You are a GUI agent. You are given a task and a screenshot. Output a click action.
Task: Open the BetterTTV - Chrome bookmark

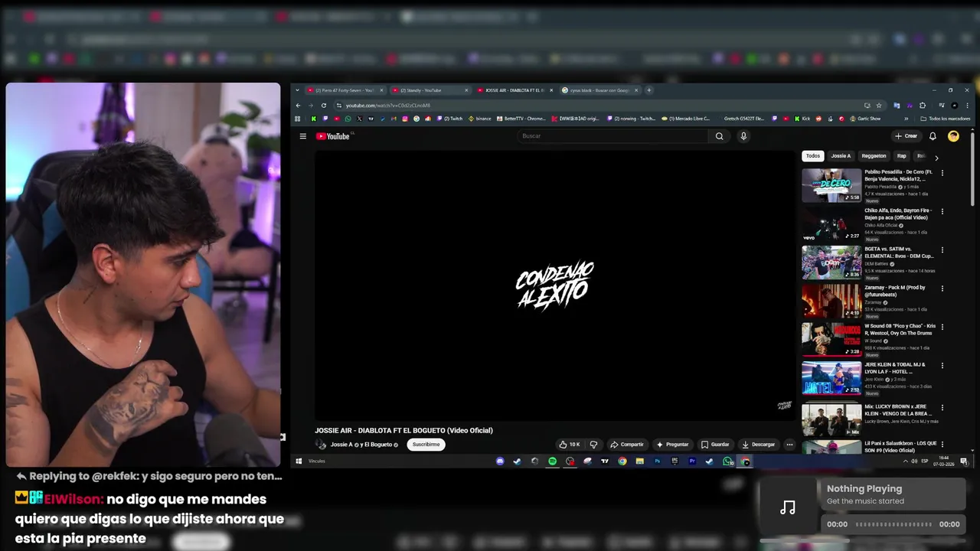pyautogui.click(x=521, y=119)
